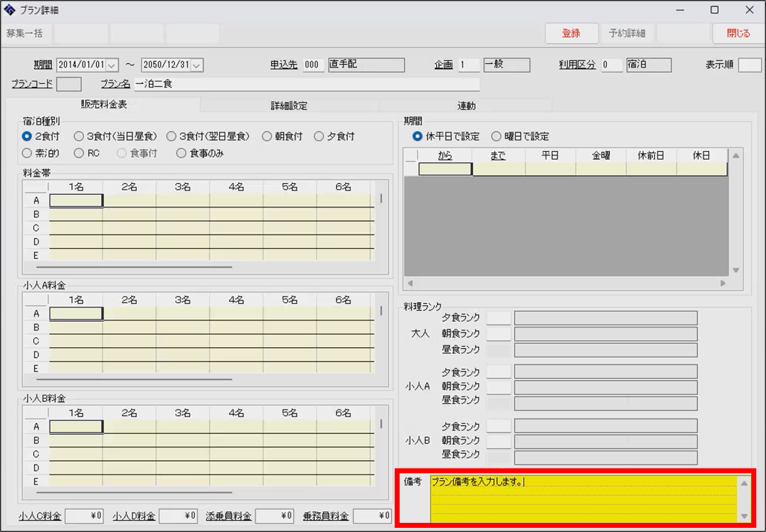Choose 曜日で設定 period option
The width and height of the screenshot is (766, 532).
(x=496, y=136)
